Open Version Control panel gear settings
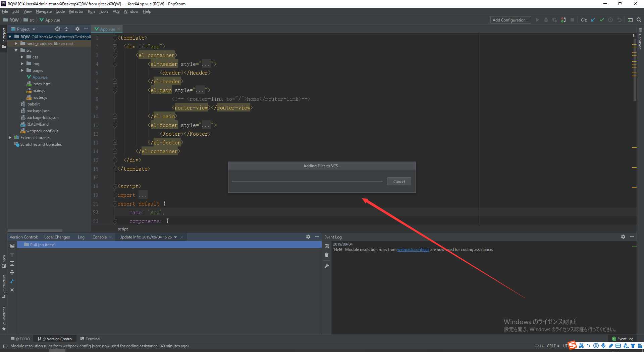The height and width of the screenshot is (352, 644). tap(308, 237)
